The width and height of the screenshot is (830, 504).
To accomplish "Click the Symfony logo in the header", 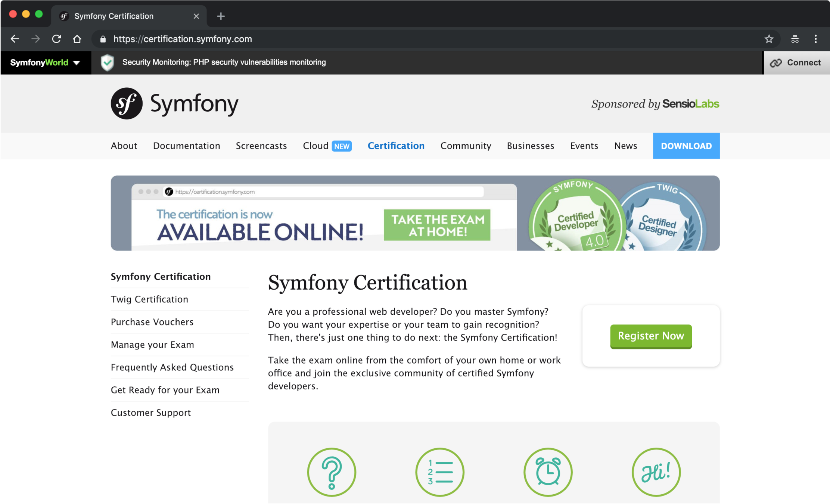I will point(174,103).
